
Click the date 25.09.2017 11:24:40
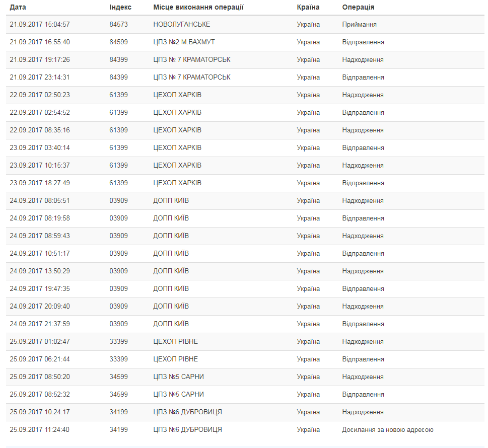pyautogui.click(x=40, y=430)
